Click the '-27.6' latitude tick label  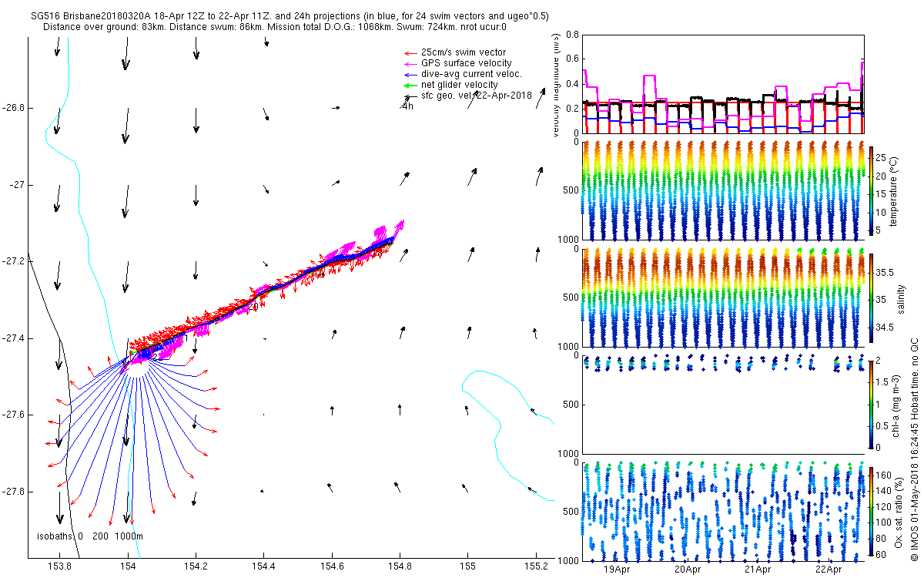click(x=13, y=415)
